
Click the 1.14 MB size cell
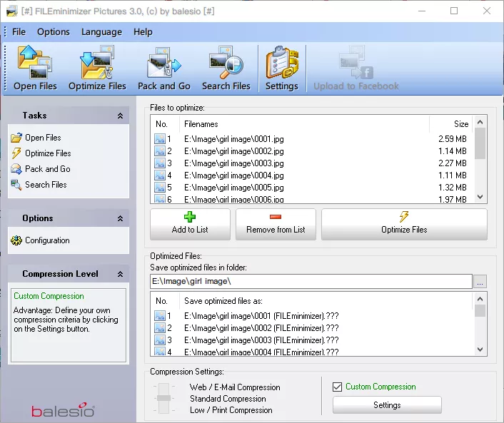click(453, 151)
